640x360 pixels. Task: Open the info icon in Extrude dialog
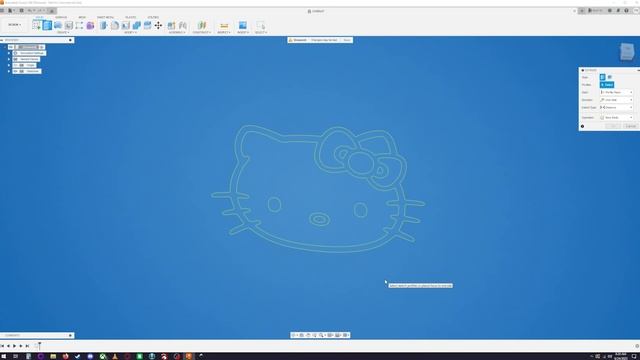(582, 126)
